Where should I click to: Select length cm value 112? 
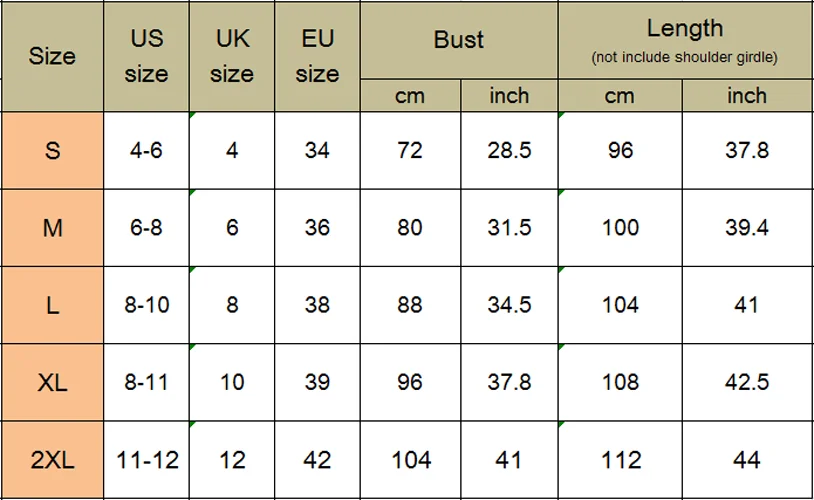[620, 460]
